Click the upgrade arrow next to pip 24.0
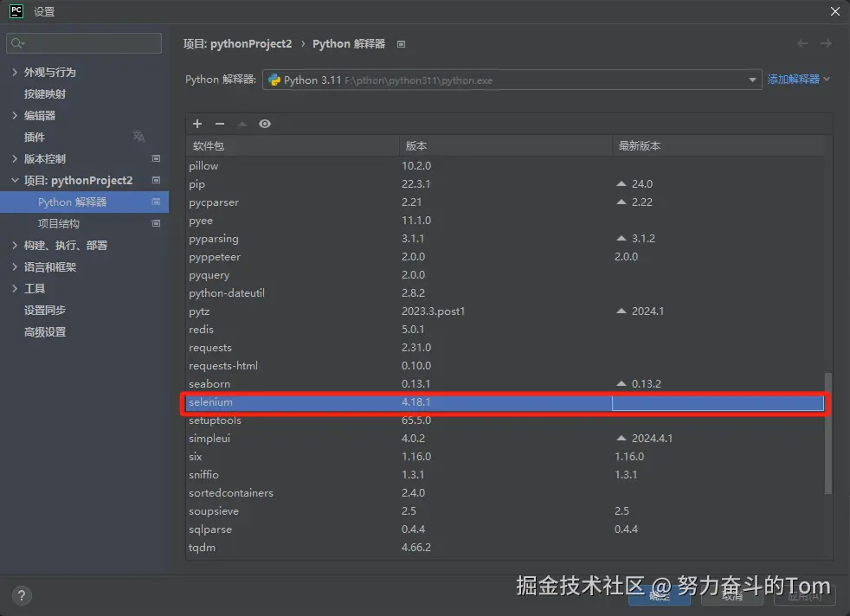The height and width of the screenshot is (616, 850). click(x=621, y=183)
